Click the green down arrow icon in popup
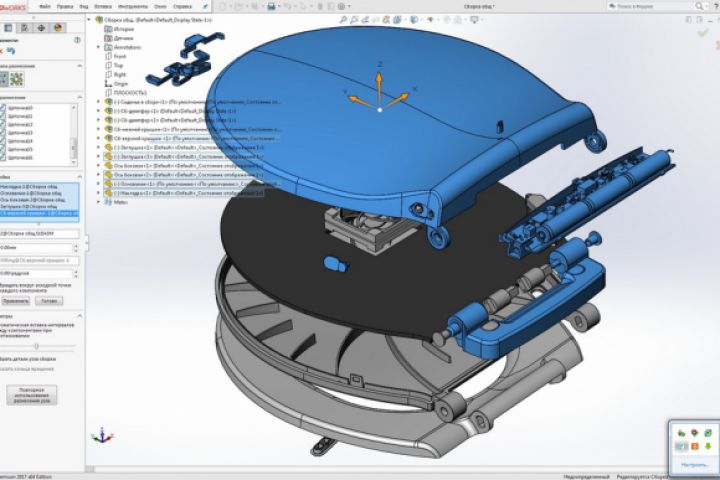Viewport: 720px width, 480px height. click(x=708, y=446)
